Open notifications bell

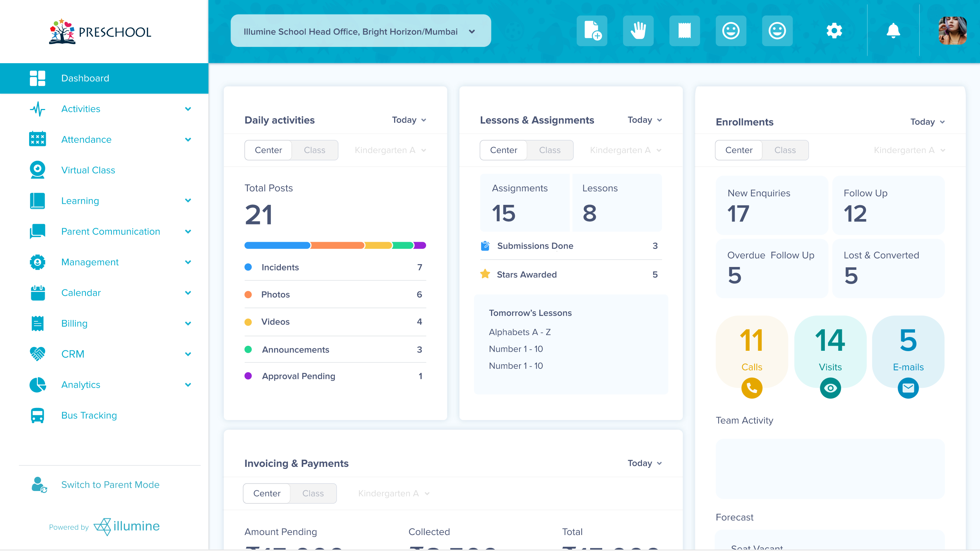tap(893, 31)
